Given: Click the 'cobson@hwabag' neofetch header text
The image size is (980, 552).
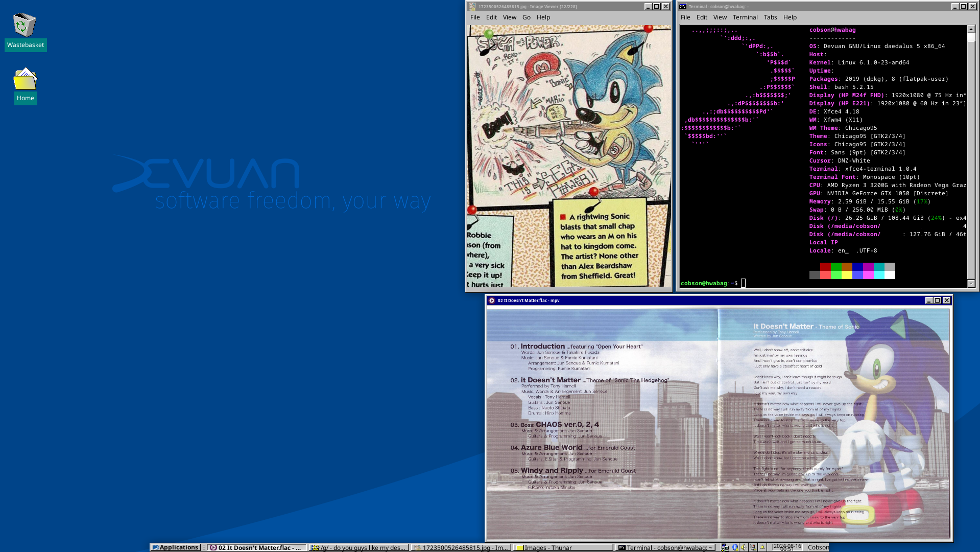Looking at the screenshot, I should pyautogui.click(x=832, y=30).
